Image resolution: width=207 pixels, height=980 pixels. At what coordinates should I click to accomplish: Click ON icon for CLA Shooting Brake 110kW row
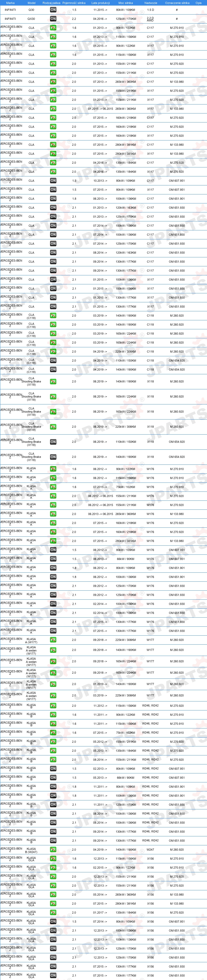[x=53, y=442]
